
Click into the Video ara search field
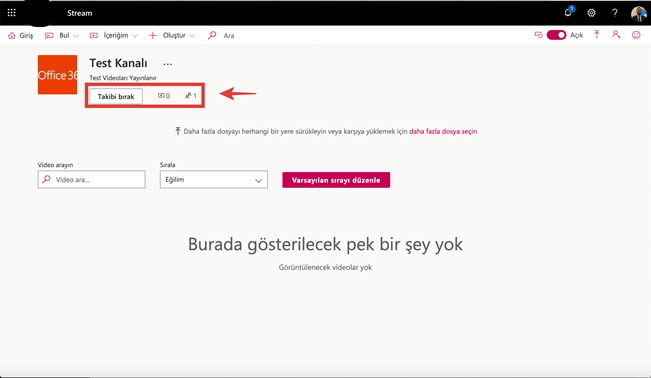(x=91, y=179)
